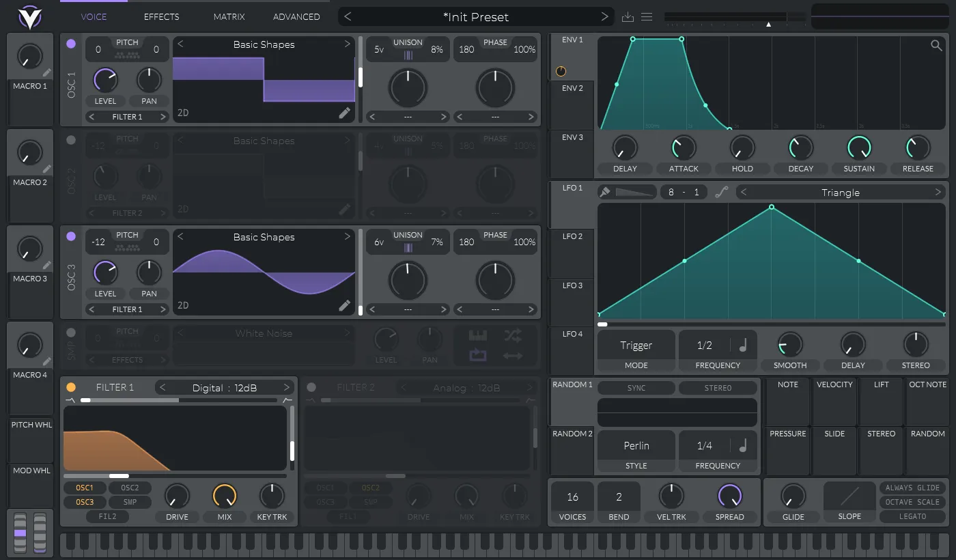Click the save preset icon

[x=628, y=17]
